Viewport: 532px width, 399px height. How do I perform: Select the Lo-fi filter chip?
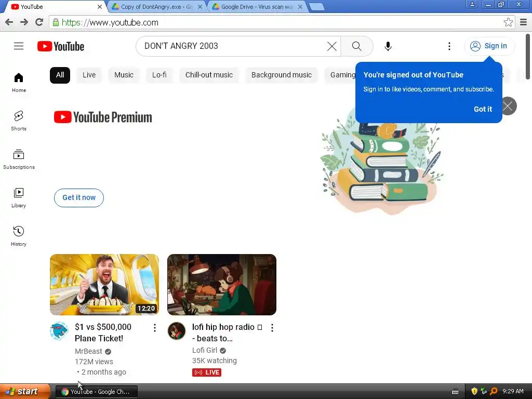click(x=159, y=75)
